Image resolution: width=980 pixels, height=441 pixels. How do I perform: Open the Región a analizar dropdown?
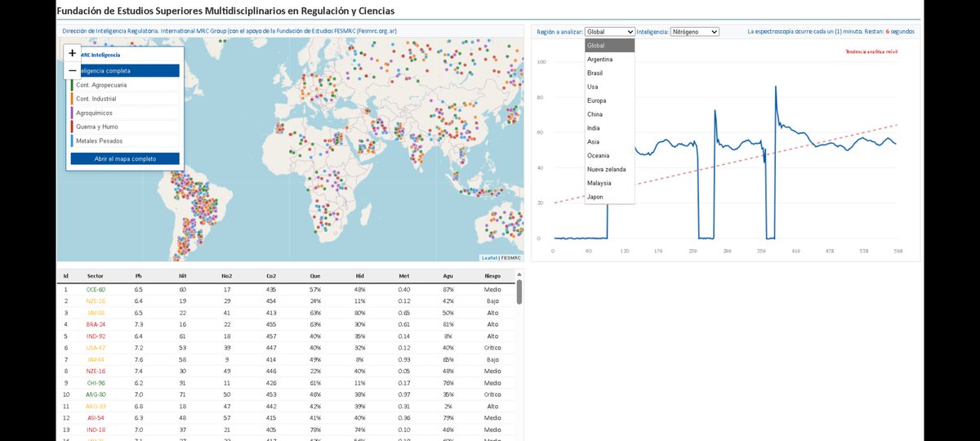tap(610, 31)
